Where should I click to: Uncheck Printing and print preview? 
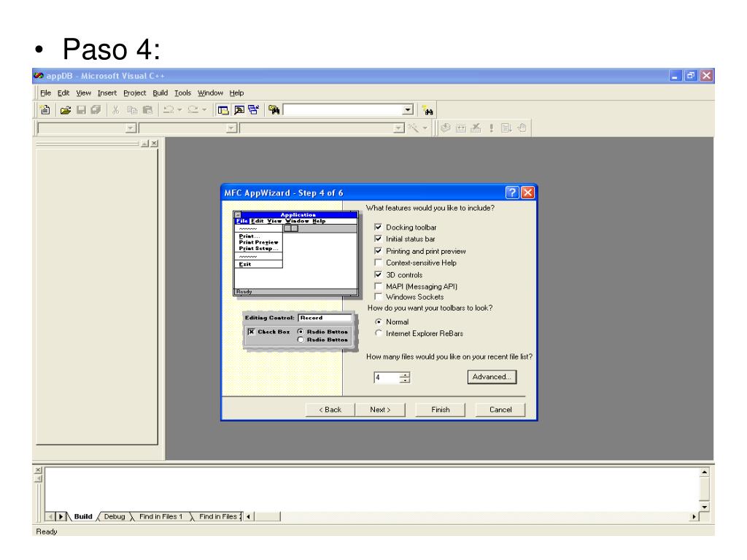[x=379, y=251]
